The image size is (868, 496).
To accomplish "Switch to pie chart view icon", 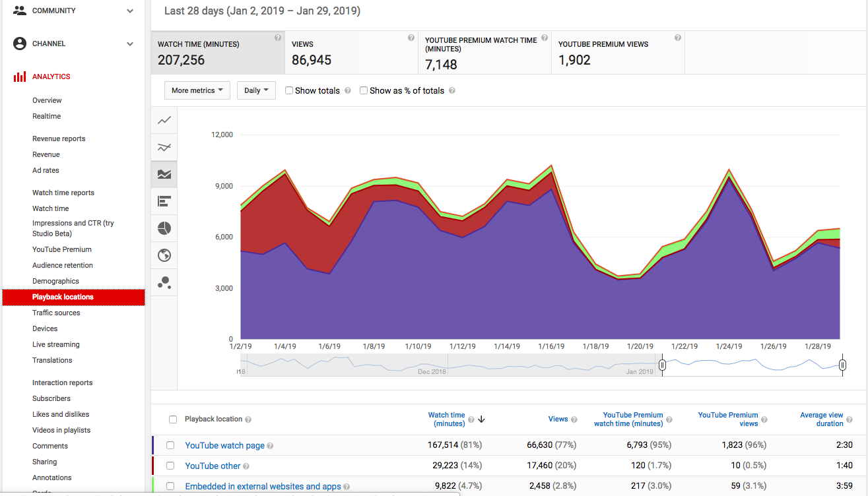I will coord(164,228).
